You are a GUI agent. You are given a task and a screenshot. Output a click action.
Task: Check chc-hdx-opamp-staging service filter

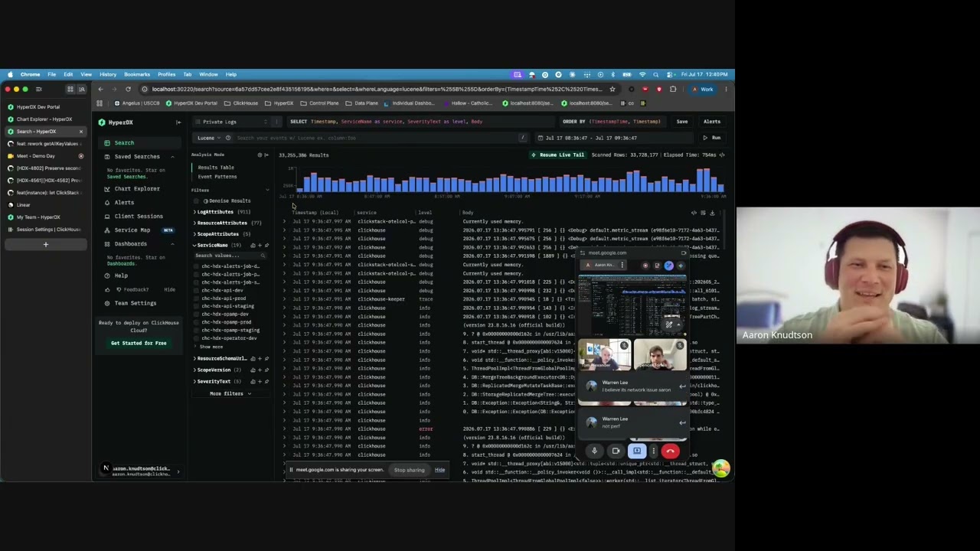[x=197, y=331]
